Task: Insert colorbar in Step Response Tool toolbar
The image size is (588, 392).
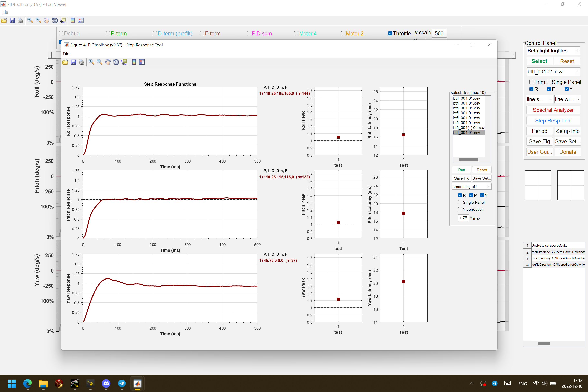Action: click(134, 62)
